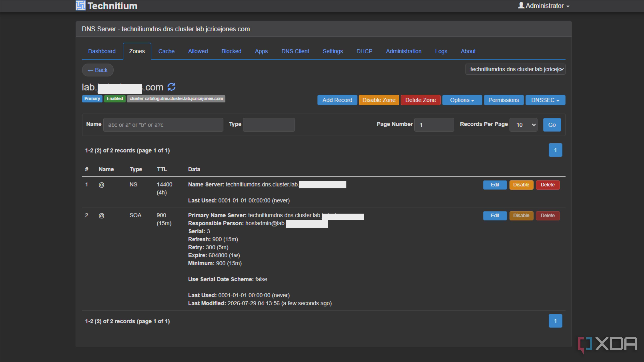Switch to the Apps tab
This screenshot has height=362, width=644.
[261, 51]
